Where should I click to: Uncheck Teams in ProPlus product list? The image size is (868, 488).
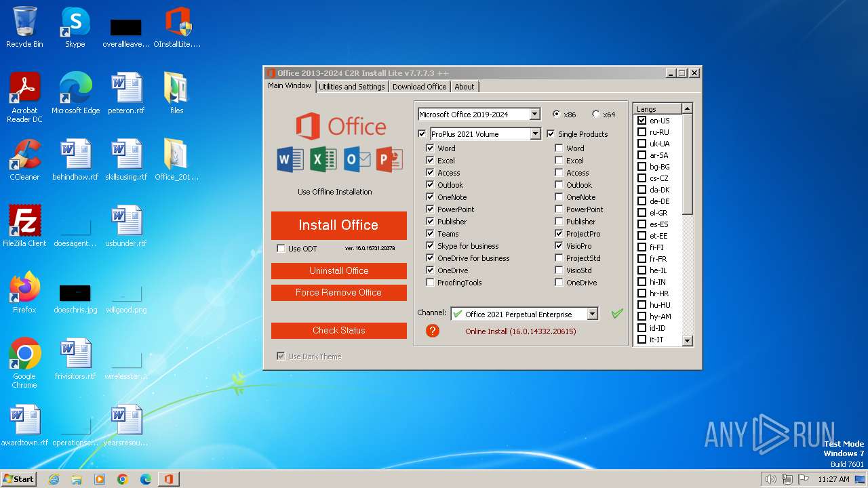430,233
